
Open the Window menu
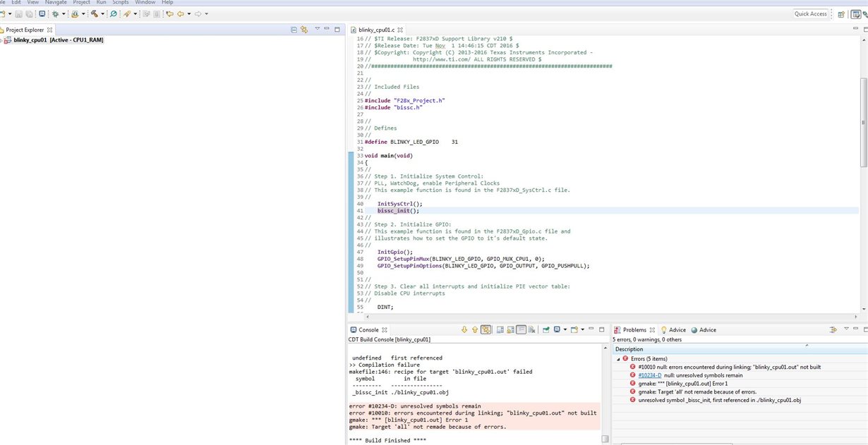(145, 3)
